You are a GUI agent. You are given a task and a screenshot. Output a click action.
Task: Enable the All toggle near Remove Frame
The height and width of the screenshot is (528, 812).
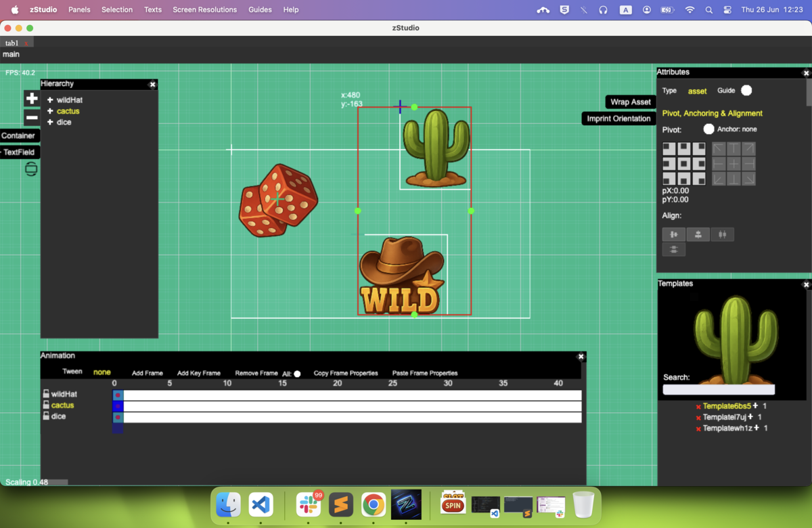[297, 374]
